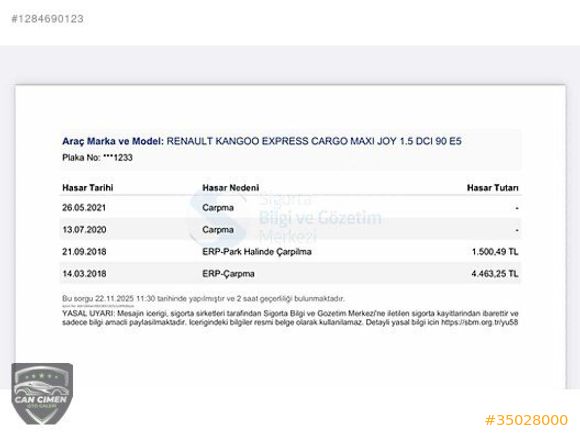Click 'Carpma' reason in the 26.05.2021 row
Screen dimensions: 580x435
click(x=218, y=208)
